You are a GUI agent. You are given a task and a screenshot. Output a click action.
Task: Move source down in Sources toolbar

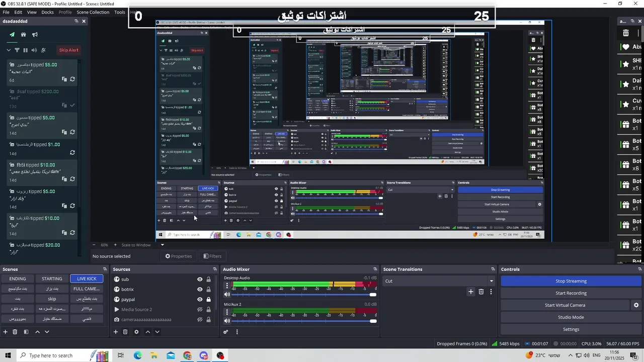157,332
